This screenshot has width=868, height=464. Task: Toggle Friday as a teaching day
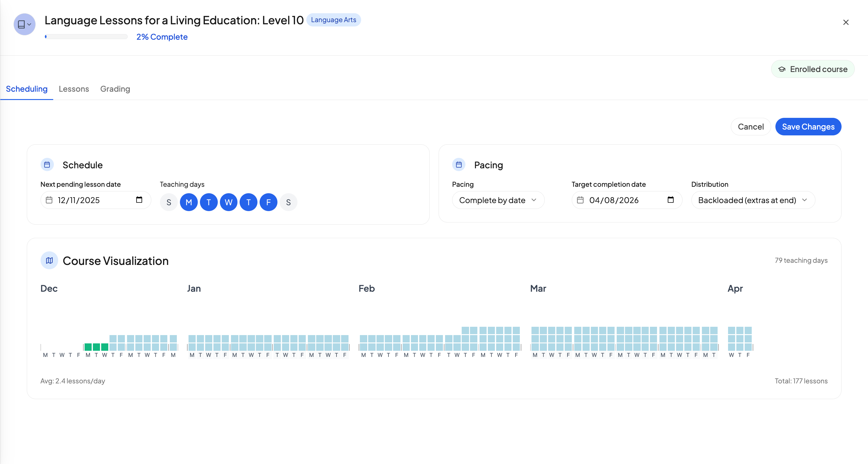point(268,202)
